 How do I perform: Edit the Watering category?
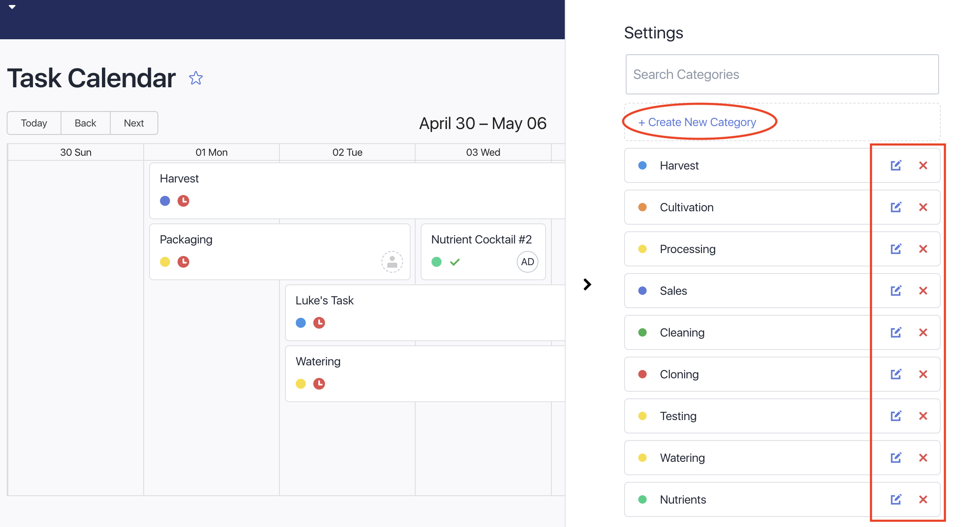pyautogui.click(x=896, y=458)
